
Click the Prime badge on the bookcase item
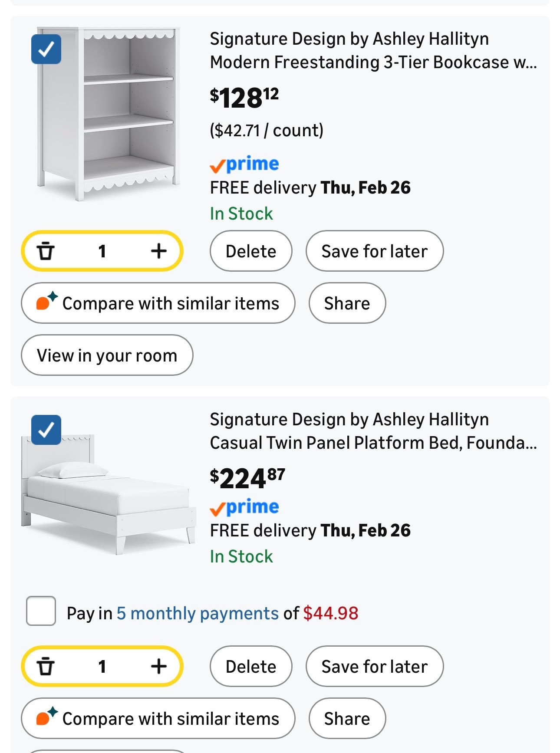[244, 164]
